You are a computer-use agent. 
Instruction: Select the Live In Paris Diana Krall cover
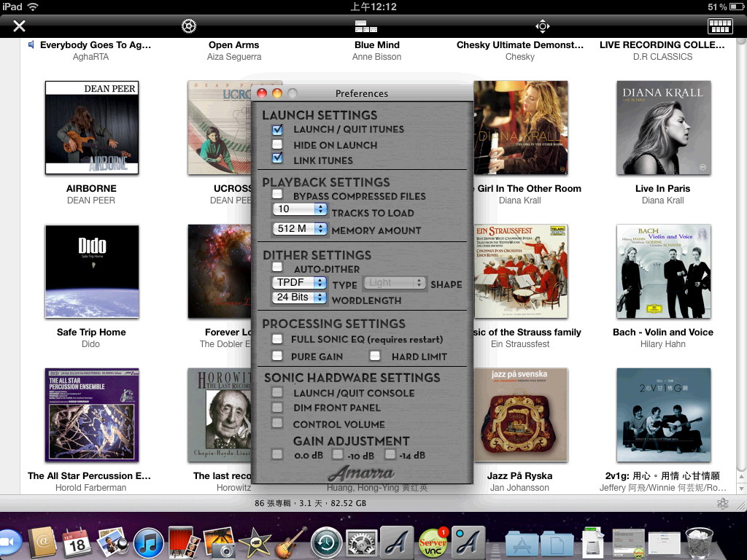664,128
